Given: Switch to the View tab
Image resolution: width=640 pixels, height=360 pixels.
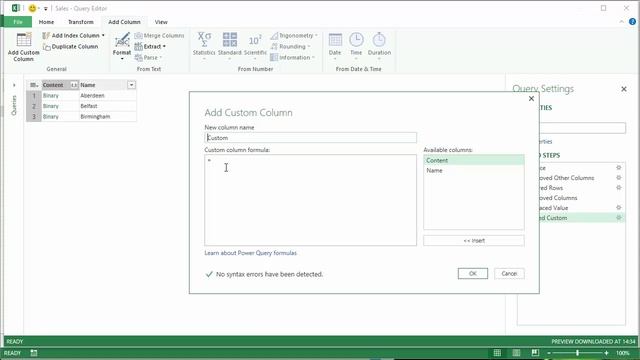Looking at the screenshot, I should [x=161, y=22].
